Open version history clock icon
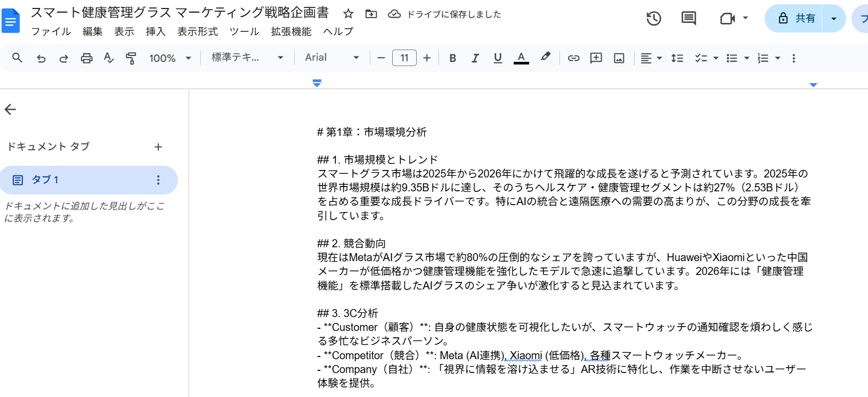The width and height of the screenshot is (868, 397). click(654, 19)
